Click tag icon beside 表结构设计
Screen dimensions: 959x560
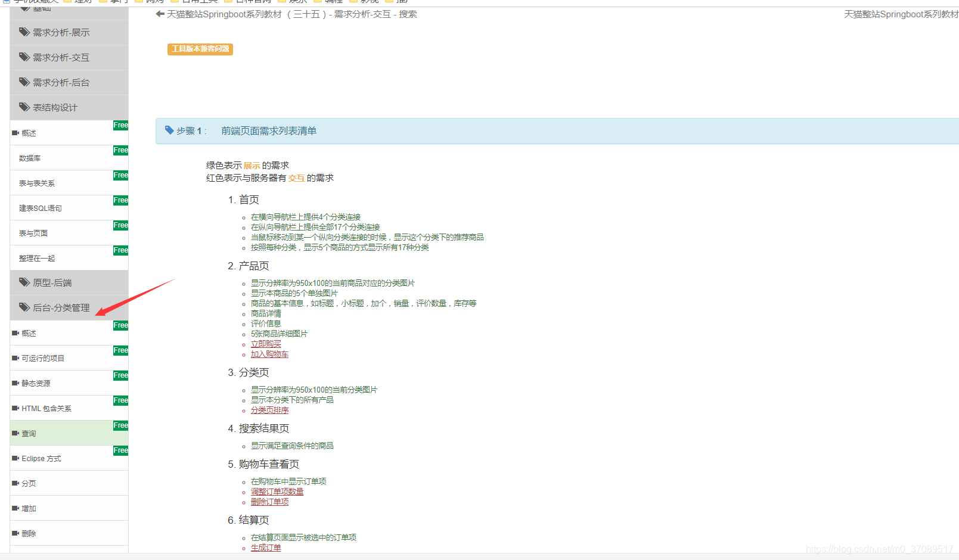(24, 107)
